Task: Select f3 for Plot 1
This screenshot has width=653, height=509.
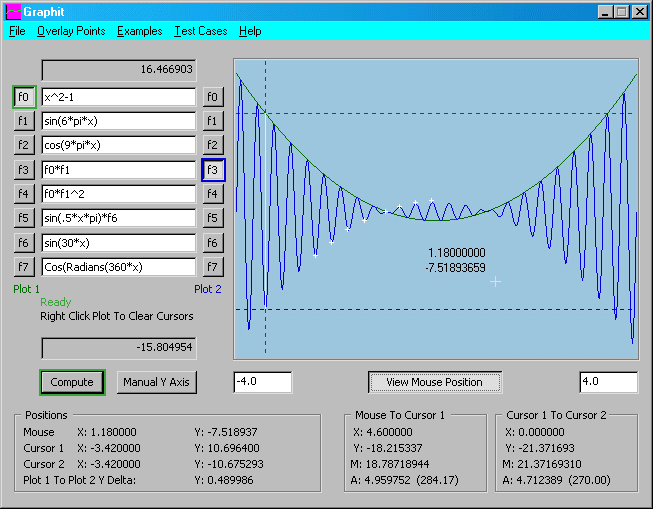Action: (x=24, y=170)
